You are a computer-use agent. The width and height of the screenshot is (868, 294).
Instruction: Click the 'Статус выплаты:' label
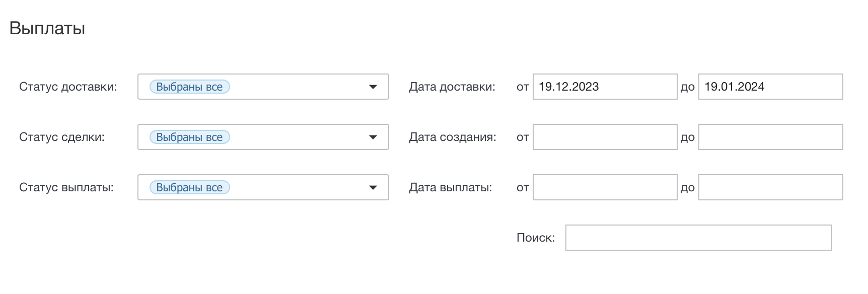[66, 188]
